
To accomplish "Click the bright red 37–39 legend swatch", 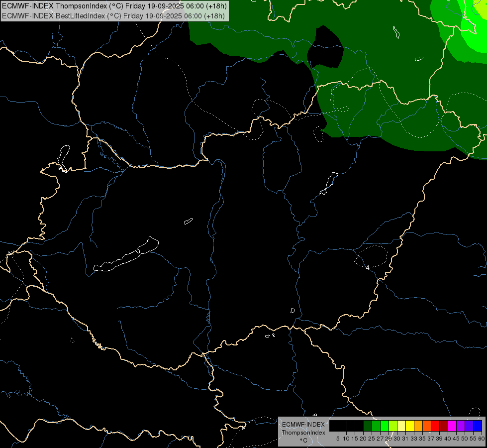I will point(435,426).
